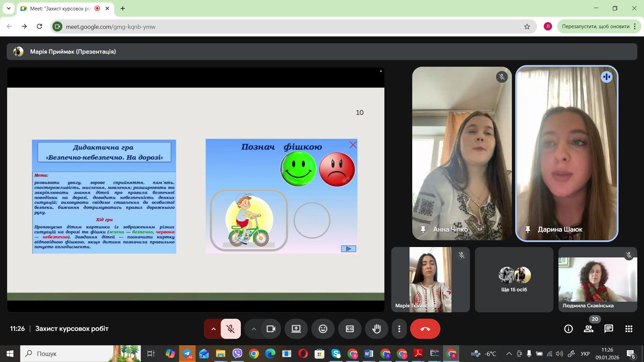The height and width of the screenshot is (362, 644).
Task: Click the "Ще 15 осіб" participants tile
Action: (x=514, y=280)
